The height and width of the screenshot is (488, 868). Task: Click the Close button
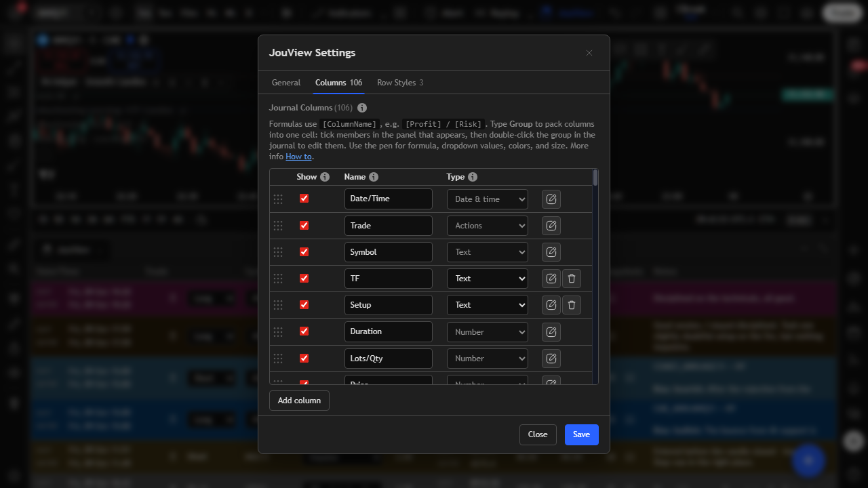(x=538, y=434)
